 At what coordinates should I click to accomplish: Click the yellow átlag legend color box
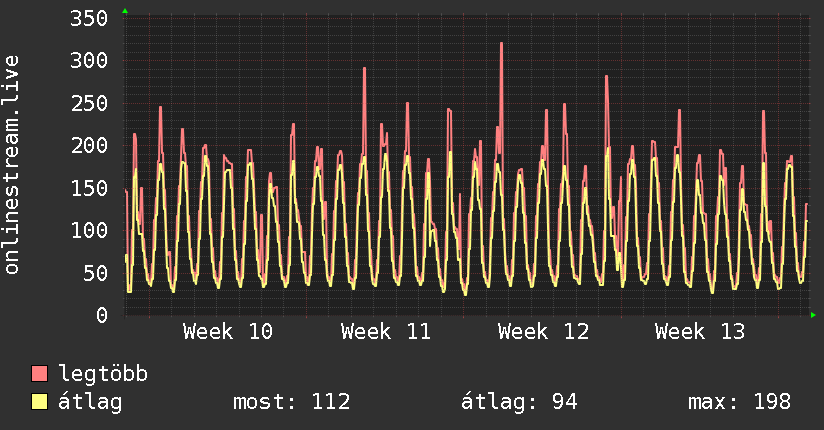tap(40, 403)
